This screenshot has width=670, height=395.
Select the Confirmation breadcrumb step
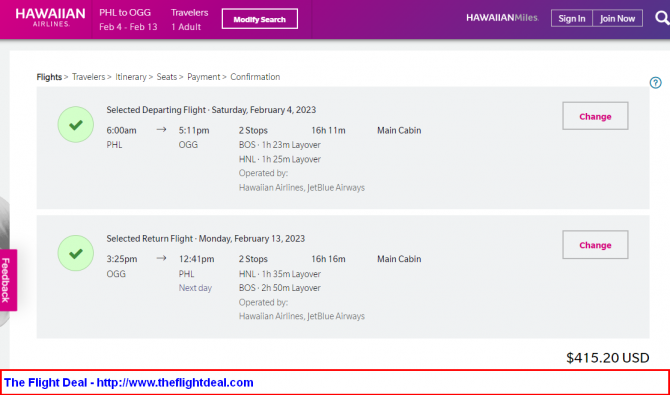(255, 77)
